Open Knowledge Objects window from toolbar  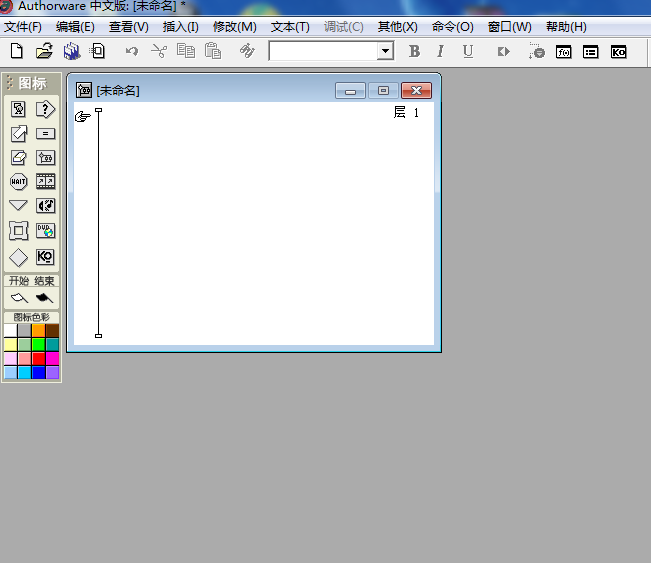[x=618, y=52]
